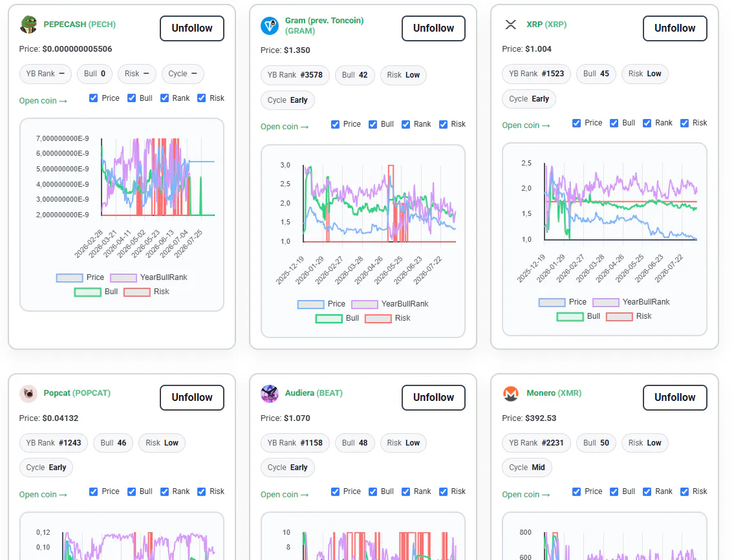Image resolution: width=734 pixels, height=560 pixels.
Task: Toggle Price checkbox on Popcat card
Action: pos(94,491)
